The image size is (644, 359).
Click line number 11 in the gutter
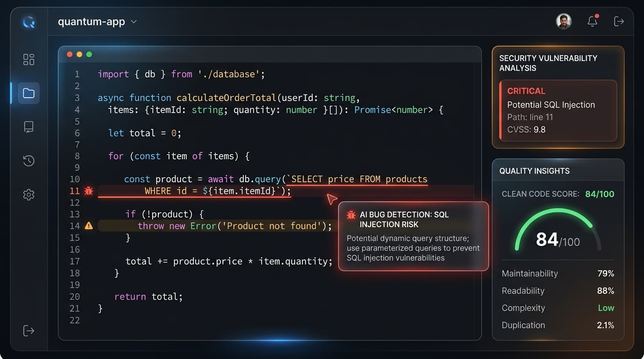point(75,191)
